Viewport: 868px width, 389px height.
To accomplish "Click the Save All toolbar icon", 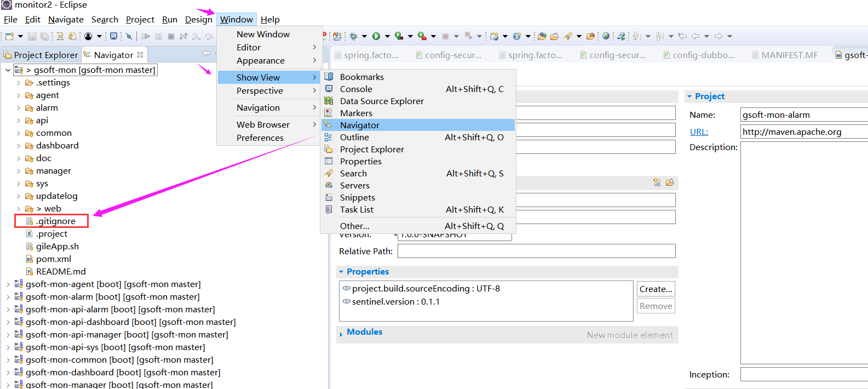I will (44, 36).
